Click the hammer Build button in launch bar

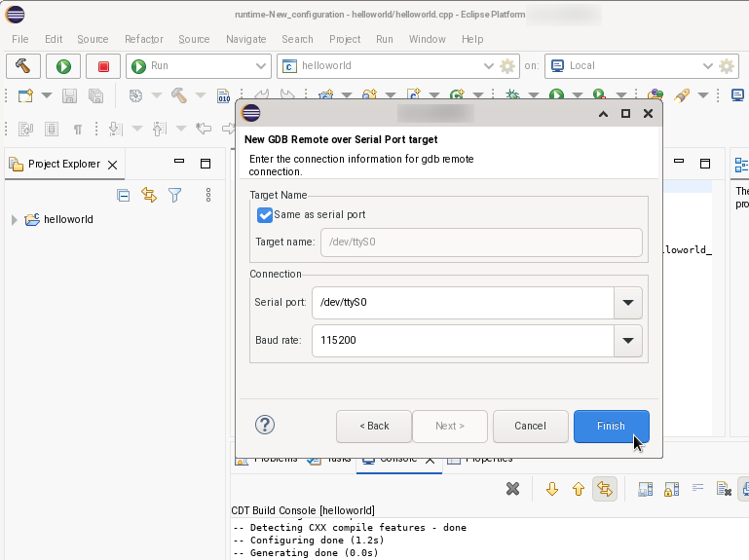23,66
